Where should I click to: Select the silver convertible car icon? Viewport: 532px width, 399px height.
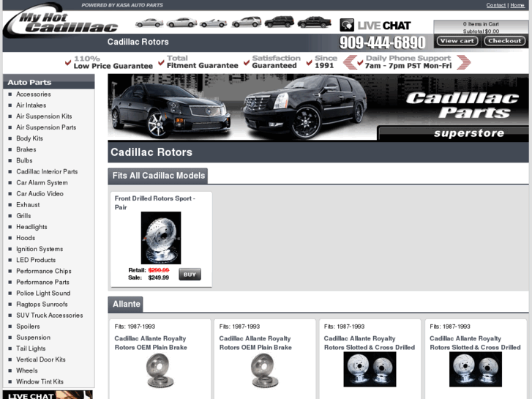(213, 23)
